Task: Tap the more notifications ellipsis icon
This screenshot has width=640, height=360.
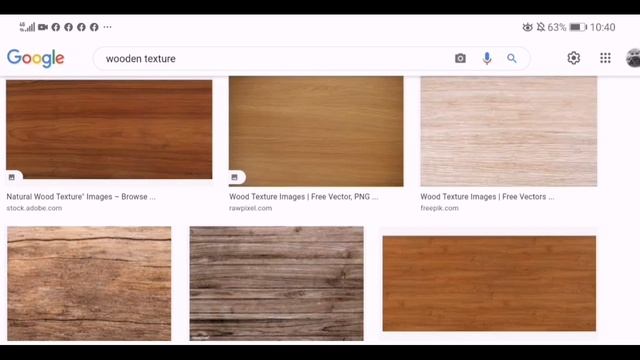Action: [107, 27]
